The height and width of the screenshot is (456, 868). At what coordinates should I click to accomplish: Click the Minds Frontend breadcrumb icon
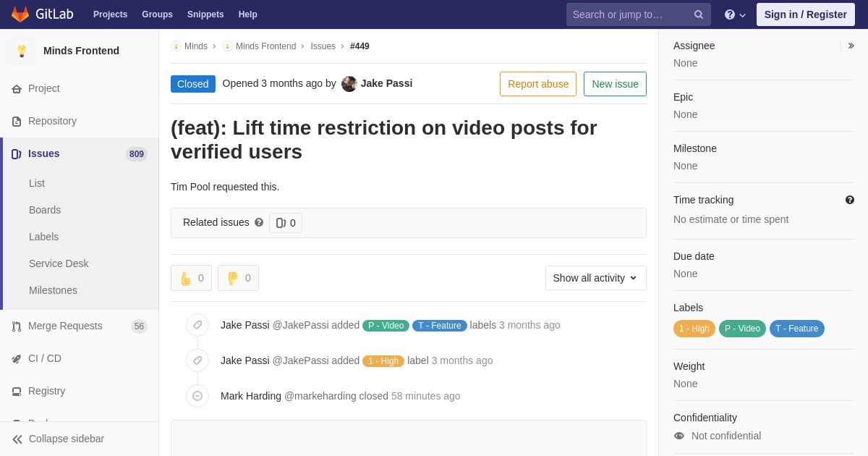coord(227,46)
